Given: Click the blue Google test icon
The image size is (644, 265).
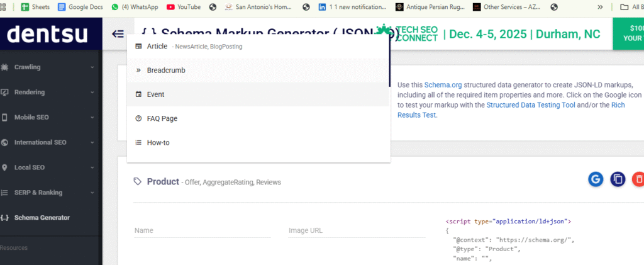Looking at the screenshot, I should pyautogui.click(x=596, y=179).
